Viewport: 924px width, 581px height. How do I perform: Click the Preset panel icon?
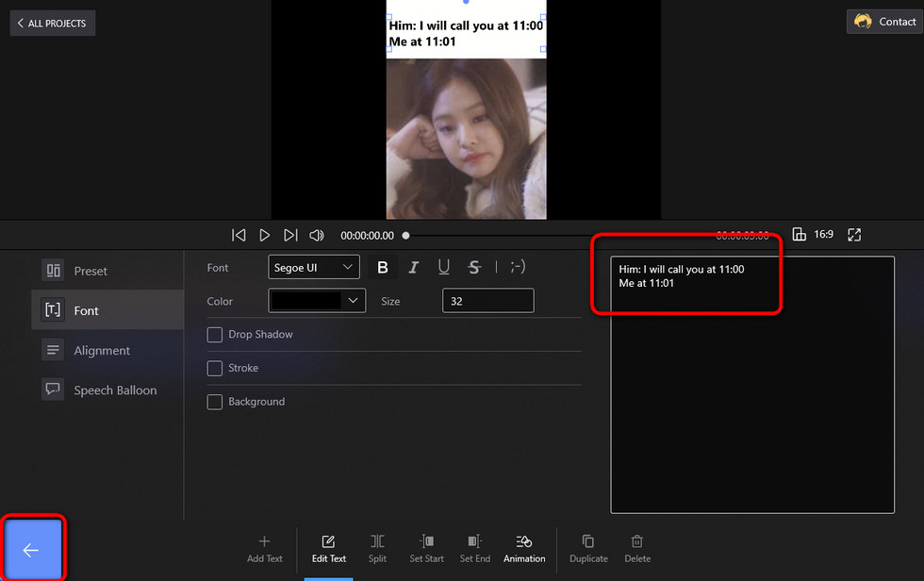click(53, 271)
